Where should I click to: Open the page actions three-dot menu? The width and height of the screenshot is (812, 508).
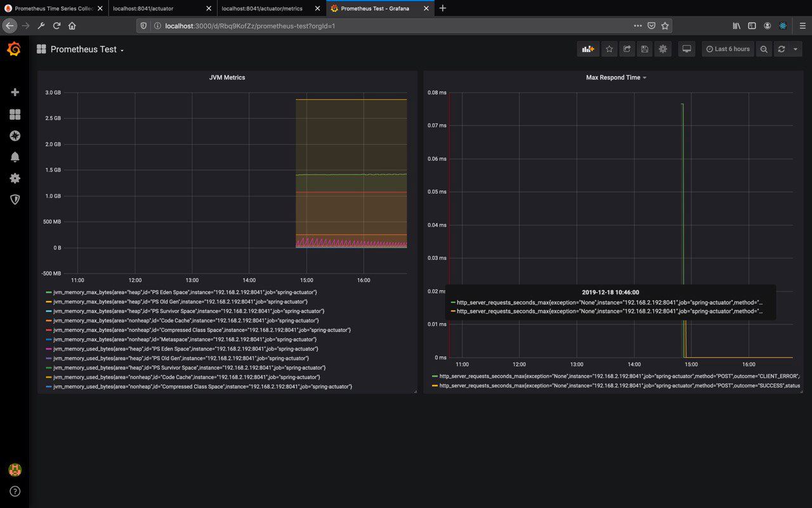point(638,25)
